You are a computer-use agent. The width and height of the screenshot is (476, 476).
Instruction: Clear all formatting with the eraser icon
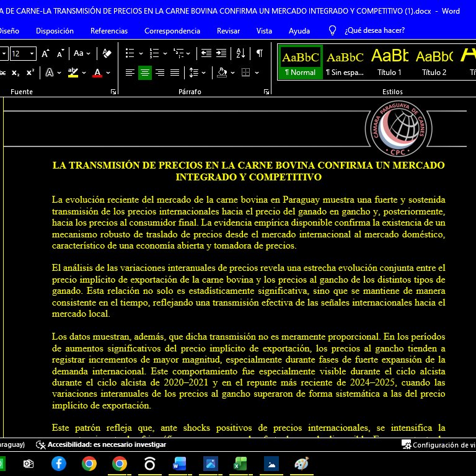click(x=107, y=54)
